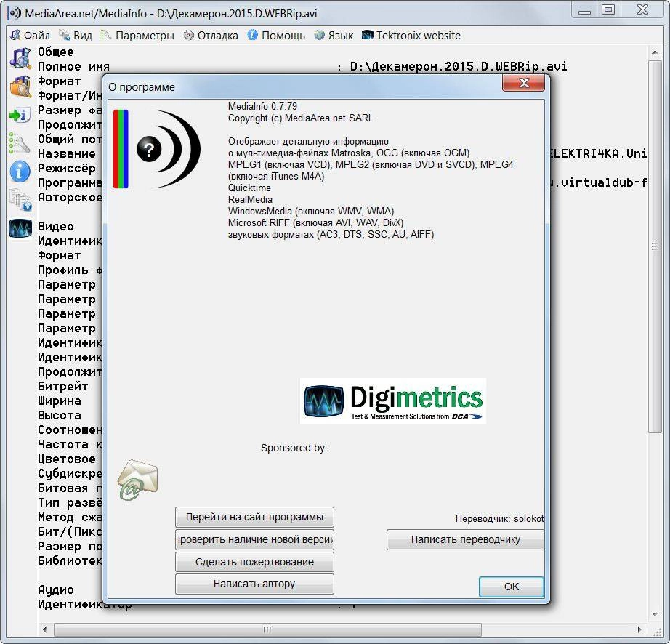The height and width of the screenshot is (644, 670).
Task: Click the horizontal scrollbar right arrow
Action: click(x=639, y=629)
